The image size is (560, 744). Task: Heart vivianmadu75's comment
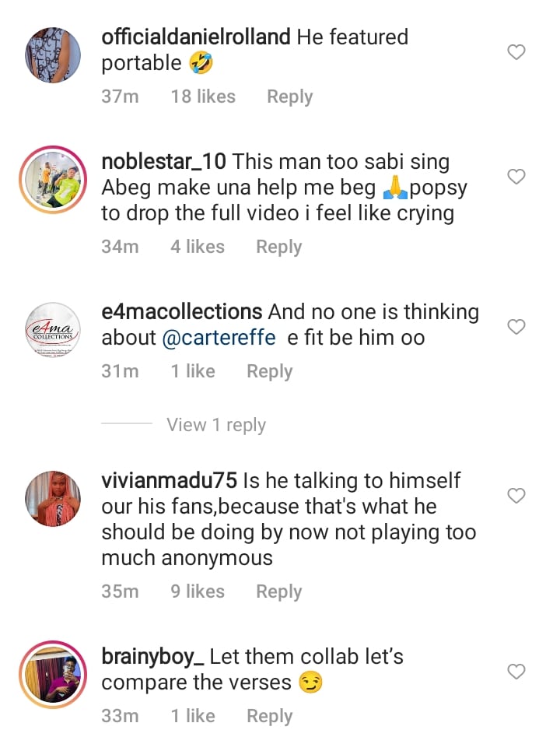(x=516, y=495)
